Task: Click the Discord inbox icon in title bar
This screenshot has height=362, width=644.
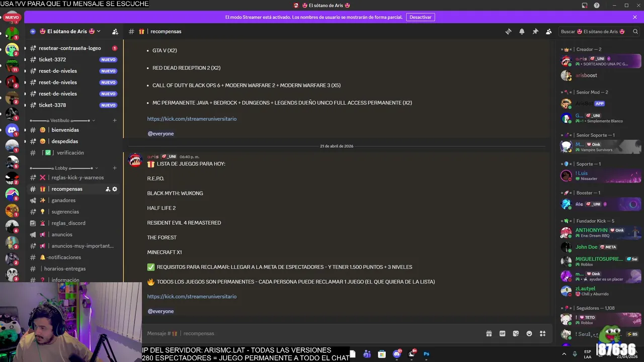Action: [x=585, y=6]
